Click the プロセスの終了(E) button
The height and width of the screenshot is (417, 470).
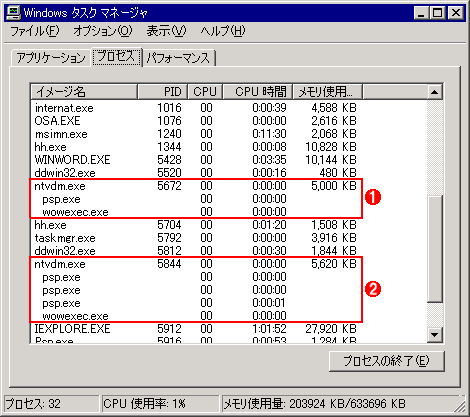point(387,361)
